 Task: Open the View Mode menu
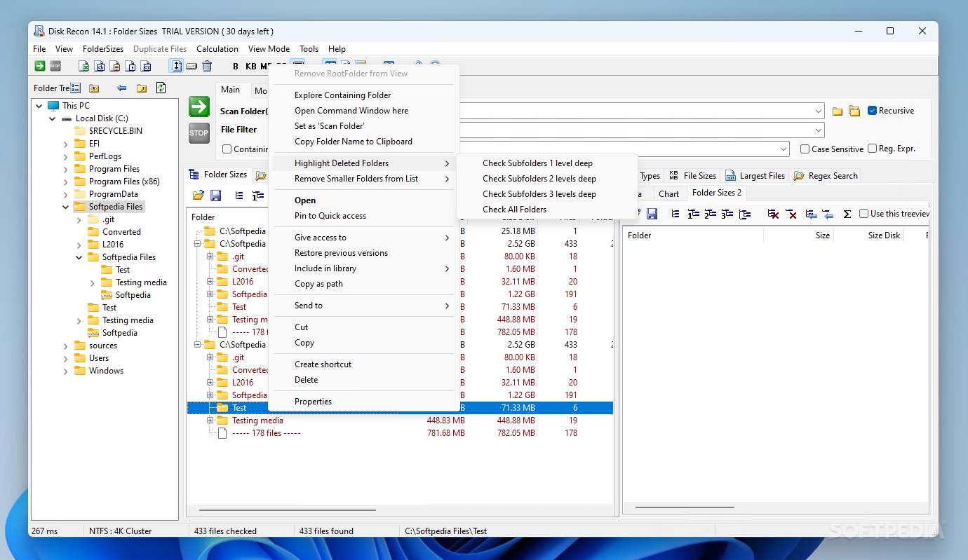click(x=269, y=49)
